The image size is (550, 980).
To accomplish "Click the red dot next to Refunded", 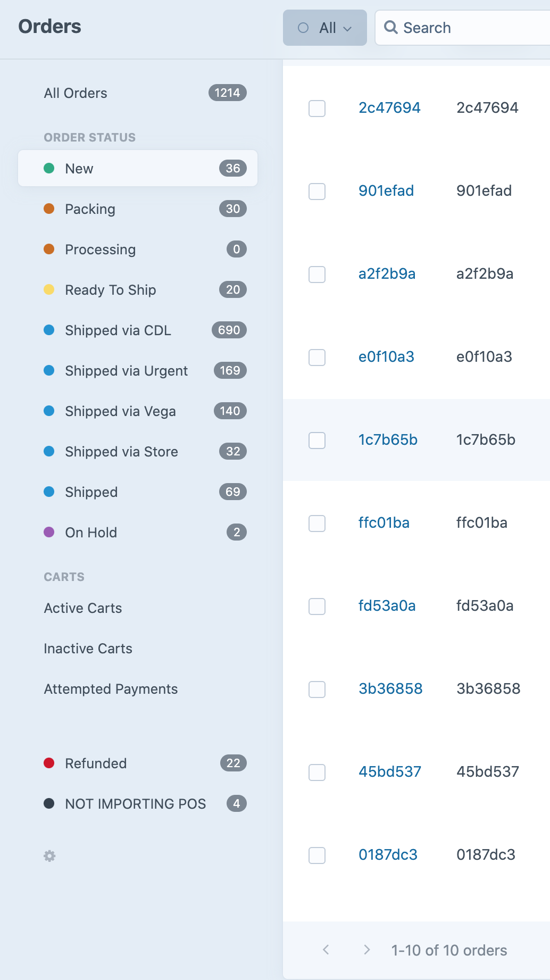I will (x=49, y=763).
